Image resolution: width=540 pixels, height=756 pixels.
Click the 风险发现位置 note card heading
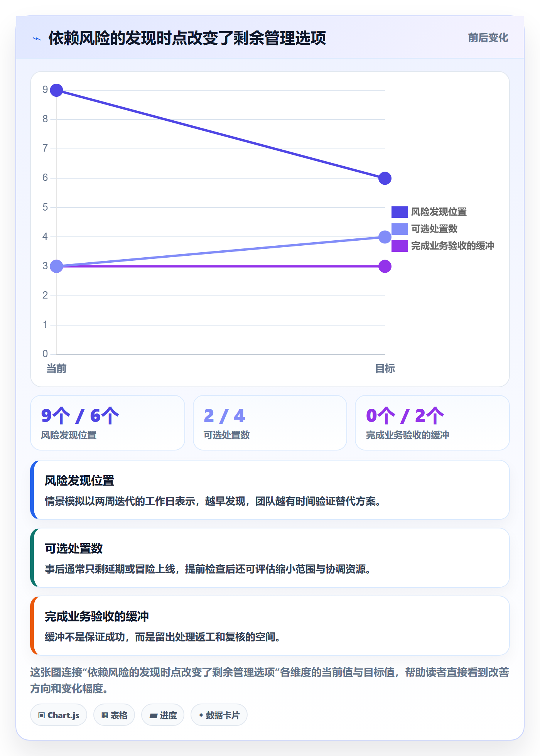pos(79,481)
